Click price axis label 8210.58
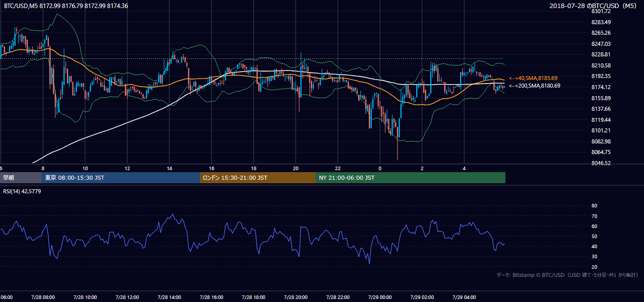This screenshot has height=302, width=644. pyautogui.click(x=601, y=65)
